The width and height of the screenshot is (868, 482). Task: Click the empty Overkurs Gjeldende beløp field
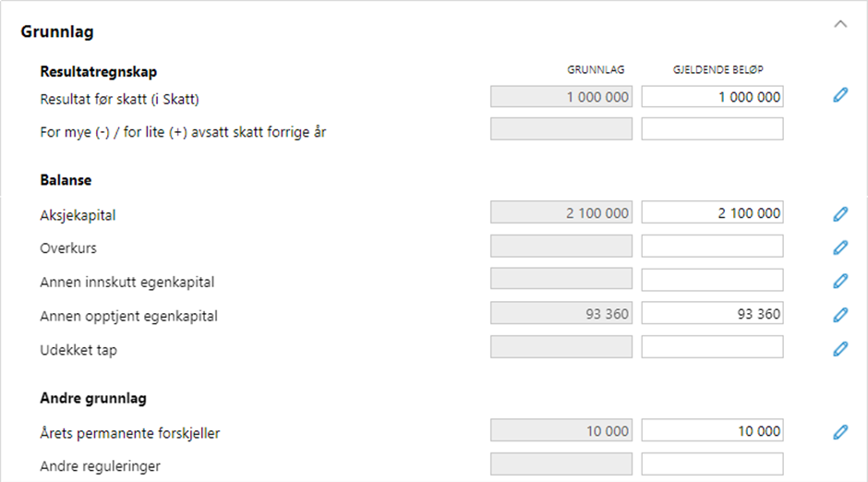[713, 247]
